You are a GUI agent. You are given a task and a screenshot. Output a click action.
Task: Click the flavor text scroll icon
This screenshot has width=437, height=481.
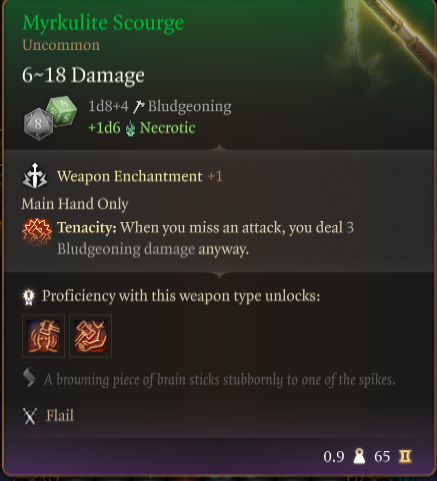click(29, 378)
